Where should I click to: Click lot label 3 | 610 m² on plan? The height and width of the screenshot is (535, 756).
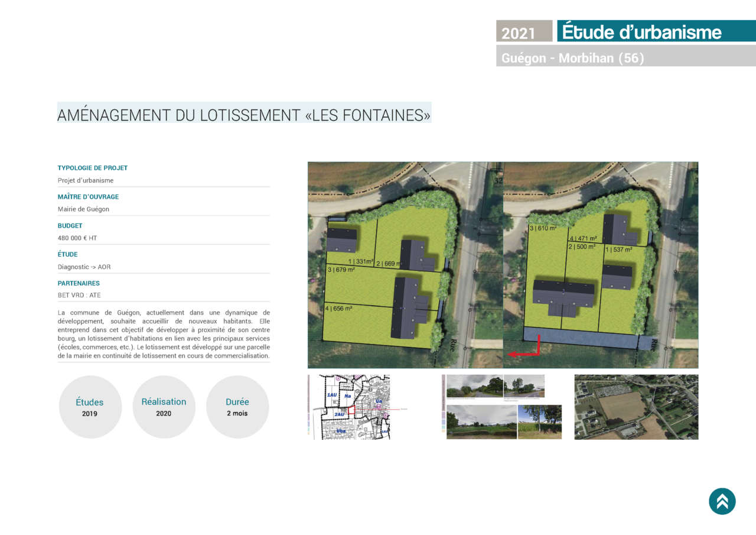tap(543, 228)
